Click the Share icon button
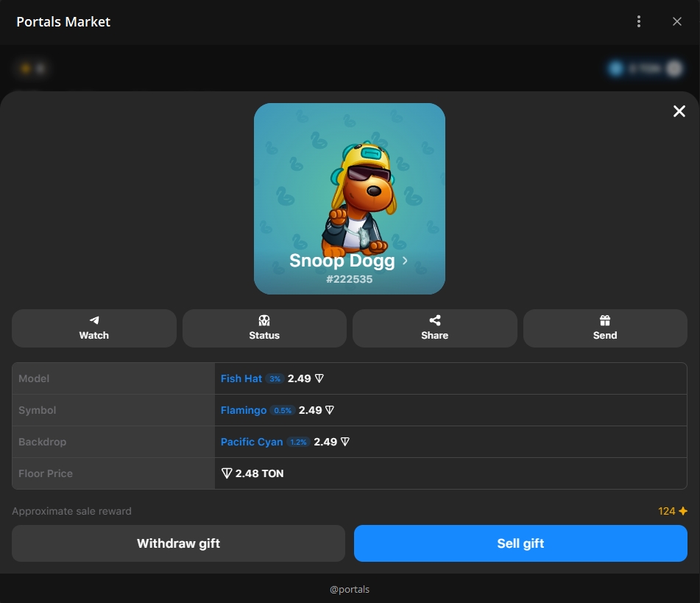This screenshot has width=700, height=603. [435, 320]
